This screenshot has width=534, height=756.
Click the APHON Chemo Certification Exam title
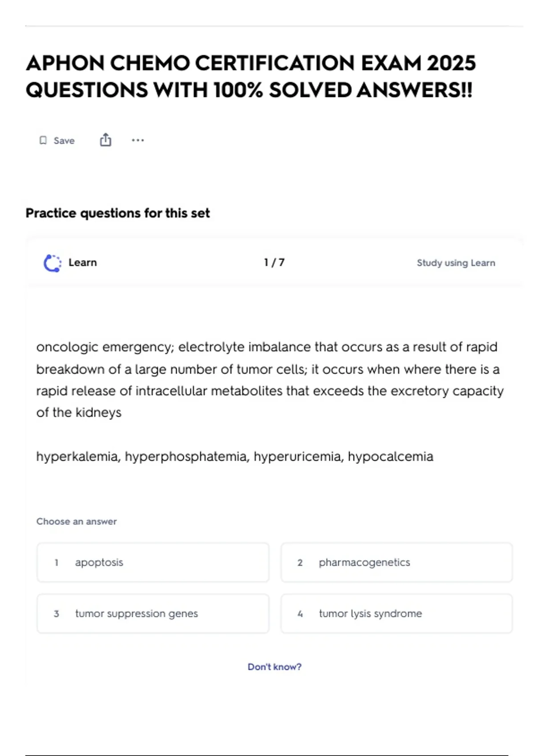click(x=251, y=76)
